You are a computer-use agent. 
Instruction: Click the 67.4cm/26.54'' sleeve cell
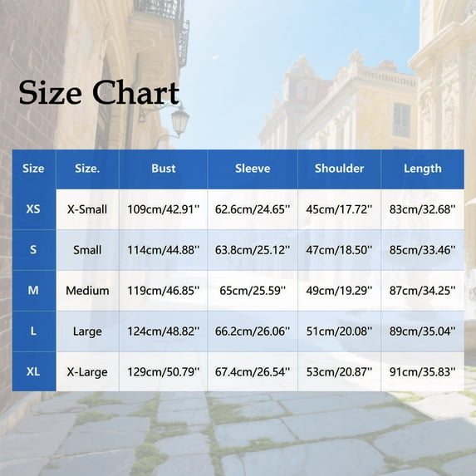253,372
